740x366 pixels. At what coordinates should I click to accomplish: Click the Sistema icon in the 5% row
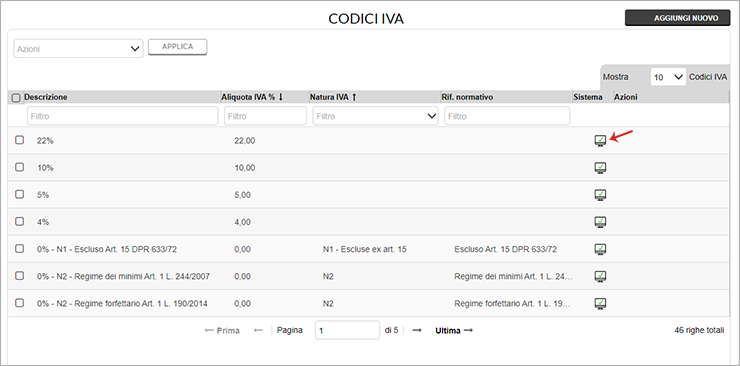(x=600, y=195)
